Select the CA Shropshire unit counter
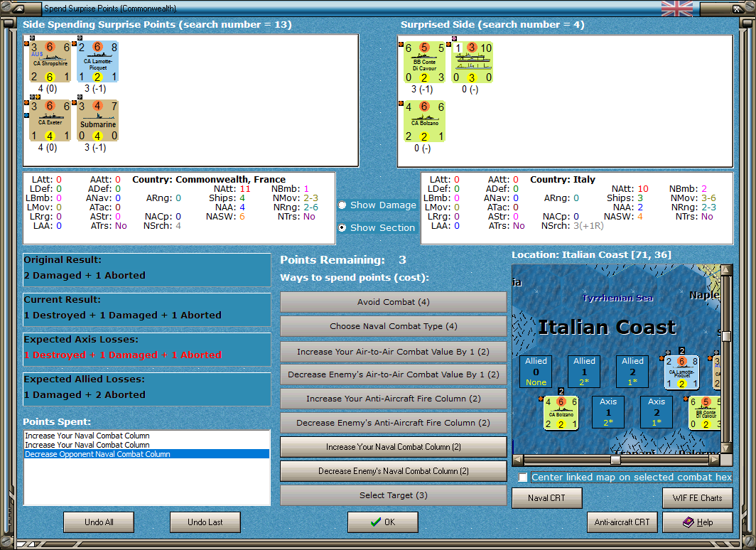Image resolution: width=756 pixels, height=550 pixels. tap(50, 61)
